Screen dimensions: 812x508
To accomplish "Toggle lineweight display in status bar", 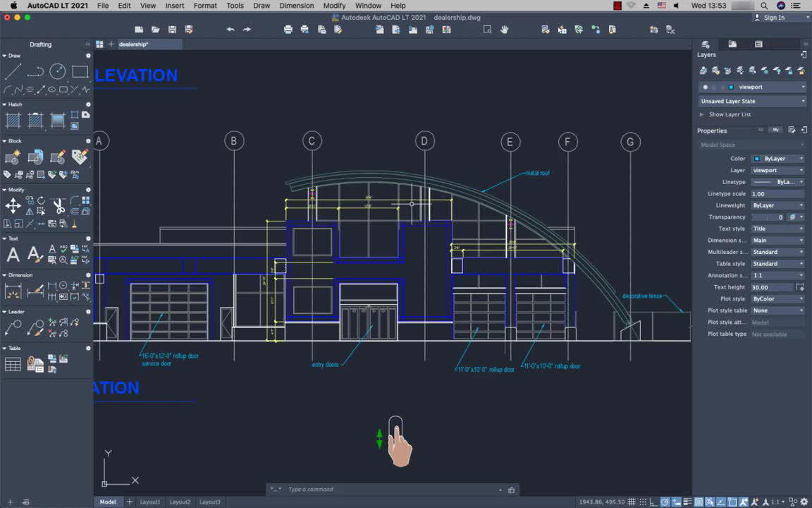I will 688,502.
